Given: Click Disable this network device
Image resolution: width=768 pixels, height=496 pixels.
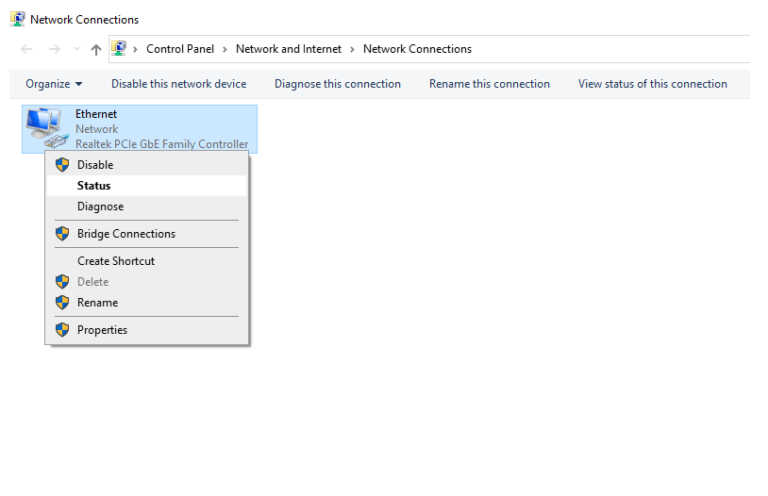Looking at the screenshot, I should coord(179,84).
